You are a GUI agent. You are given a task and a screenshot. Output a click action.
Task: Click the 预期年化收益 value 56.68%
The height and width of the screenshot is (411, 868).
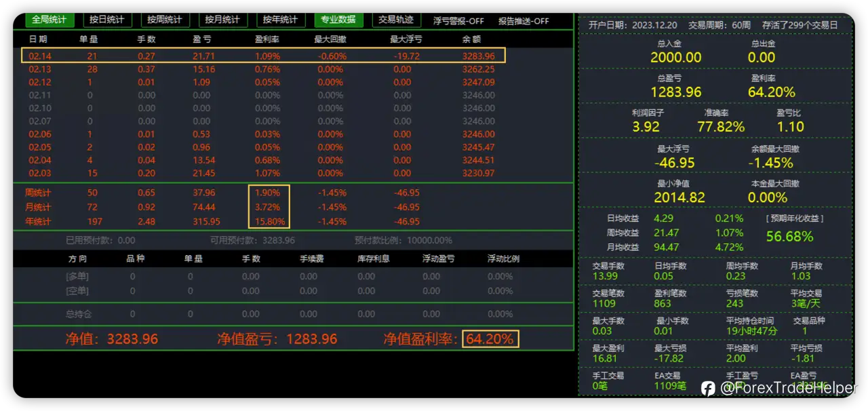pyautogui.click(x=790, y=237)
